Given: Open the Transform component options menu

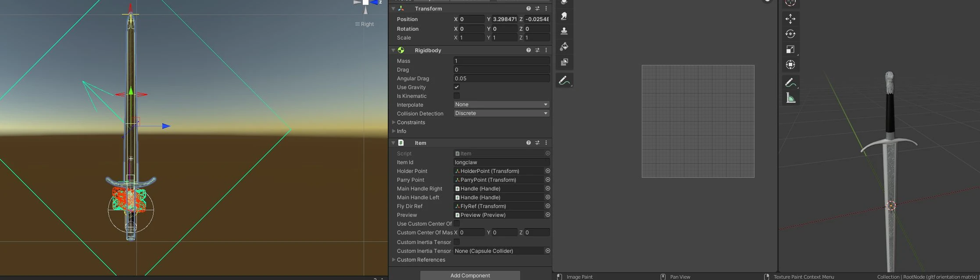Looking at the screenshot, I should click(x=546, y=8).
